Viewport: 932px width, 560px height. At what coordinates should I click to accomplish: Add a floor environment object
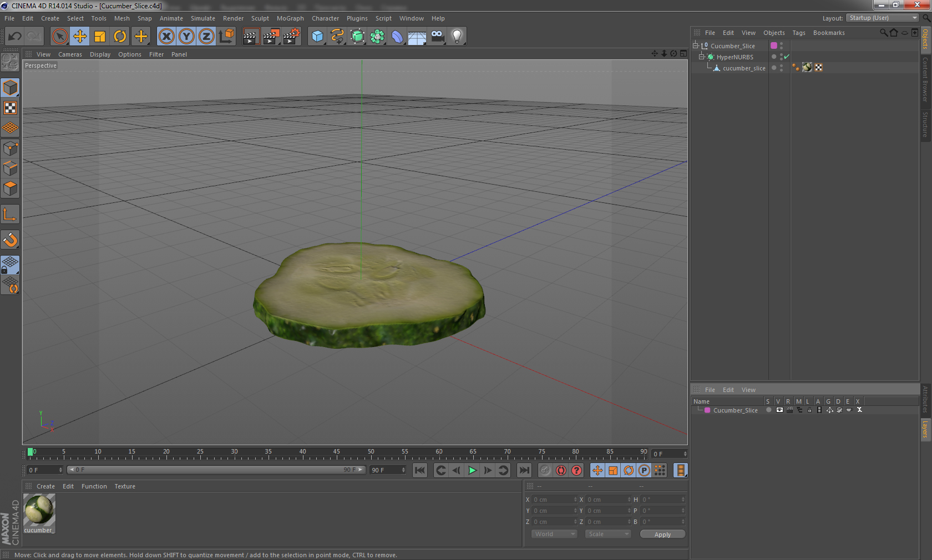[417, 37]
